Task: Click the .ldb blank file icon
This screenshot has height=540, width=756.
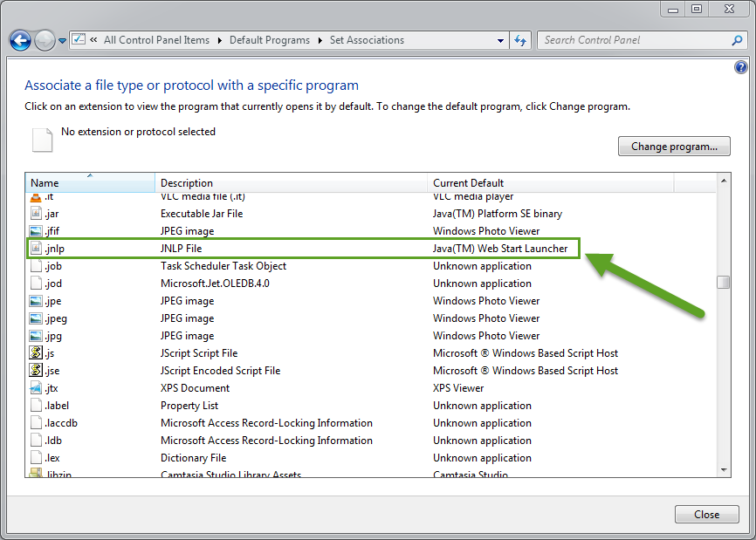Action: (36, 440)
